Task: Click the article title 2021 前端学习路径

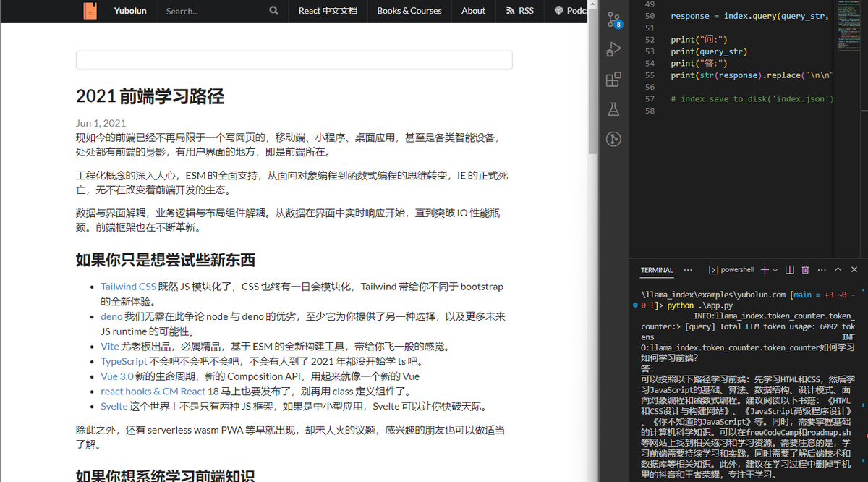Action: tap(150, 96)
